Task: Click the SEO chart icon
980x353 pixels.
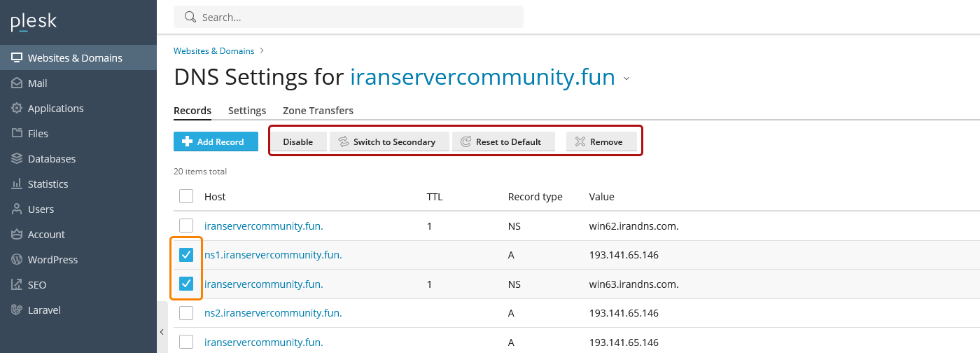Action: tap(17, 285)
